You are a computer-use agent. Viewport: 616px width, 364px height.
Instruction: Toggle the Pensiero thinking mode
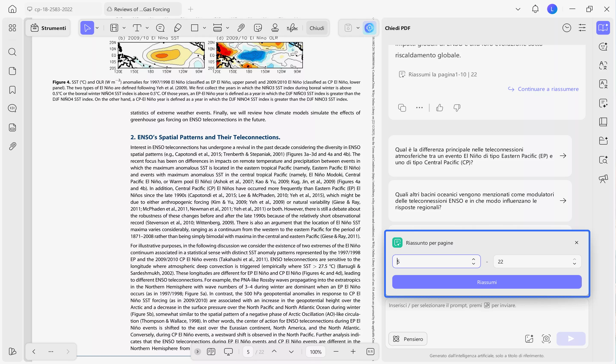point(407,339)
